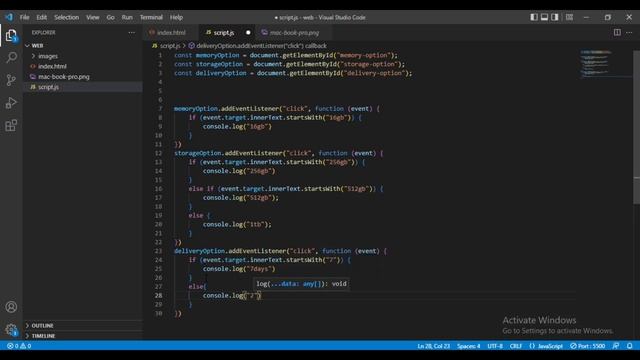
Task: Open the Help menu
Action: pyautogui.click(x=176, y=17)
